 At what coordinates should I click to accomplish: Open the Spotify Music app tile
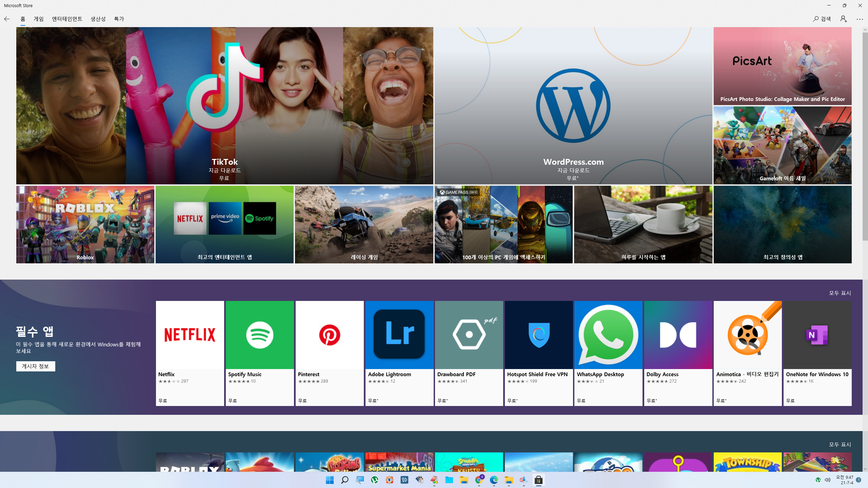pos(260,352)
